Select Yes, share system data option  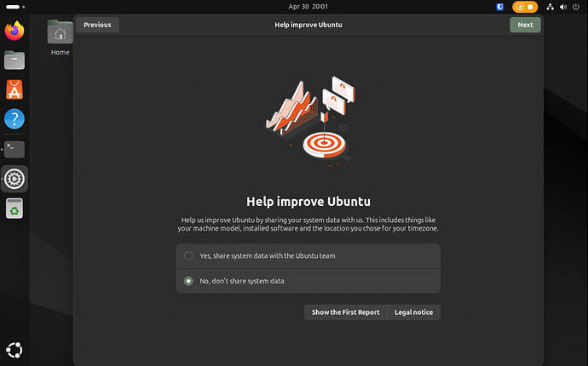[308, 256]
